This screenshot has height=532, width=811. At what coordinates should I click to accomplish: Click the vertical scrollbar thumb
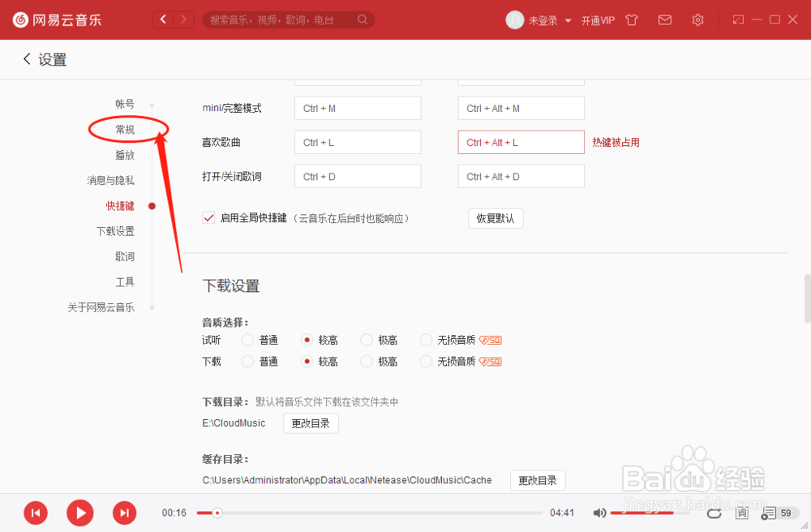(x=808, y=298)
